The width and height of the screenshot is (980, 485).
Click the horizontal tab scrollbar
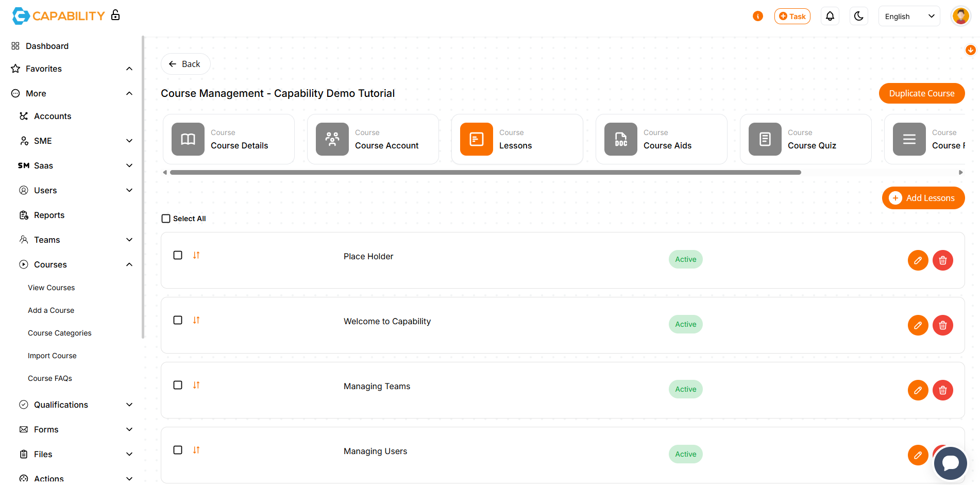[x=485, y=173]
